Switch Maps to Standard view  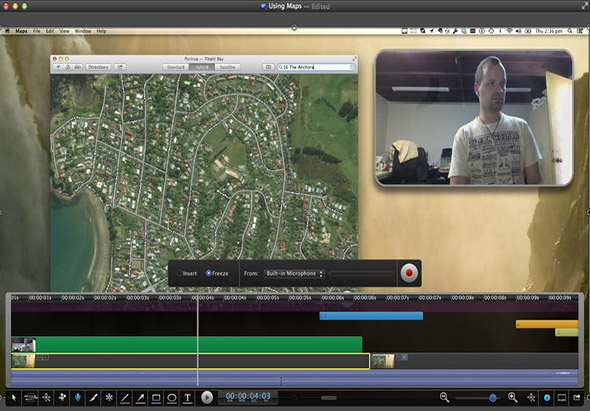tap(176, 67)
